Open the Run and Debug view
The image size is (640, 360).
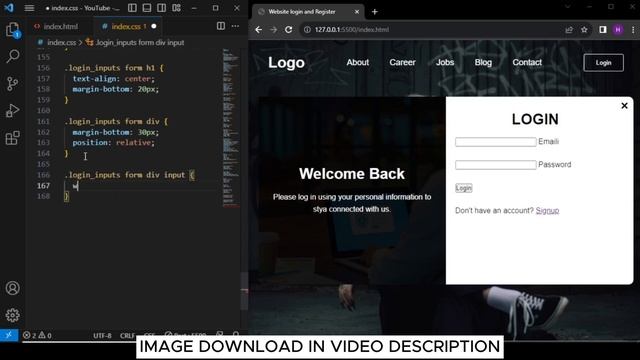click(x=13, y=111)
